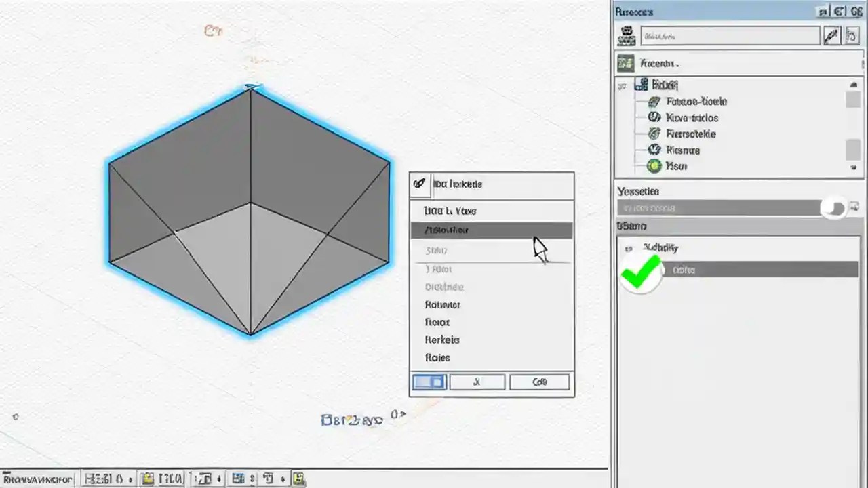Click the eraser icon right of the search bar
Viewport: 868px width, 488px height.
point(832,35)
